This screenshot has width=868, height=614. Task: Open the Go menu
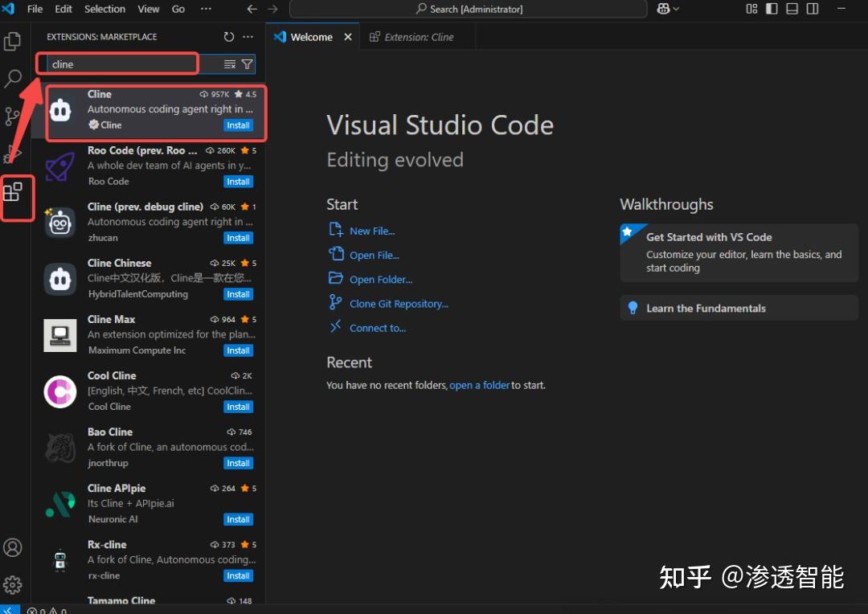tap(178, 9)
